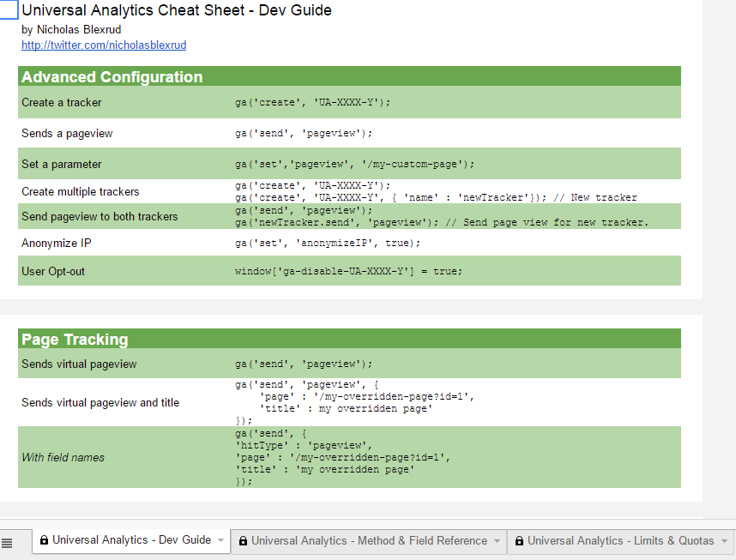
Task: Select the newTracker create code line
Action: coord(436,197)
